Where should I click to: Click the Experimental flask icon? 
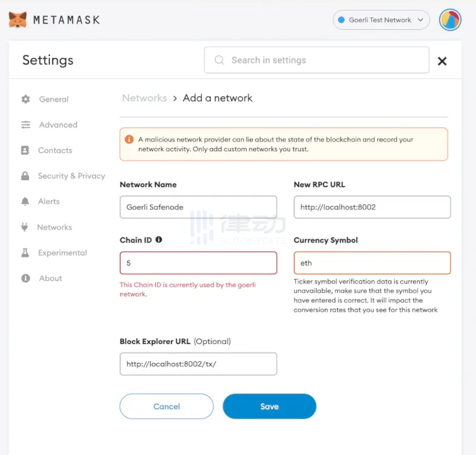(x=25, y=253)
